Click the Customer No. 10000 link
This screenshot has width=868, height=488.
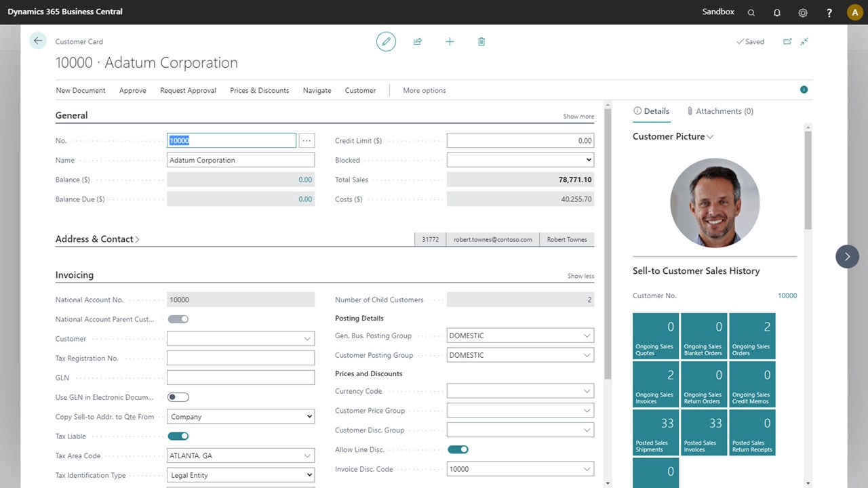(787, 296)
